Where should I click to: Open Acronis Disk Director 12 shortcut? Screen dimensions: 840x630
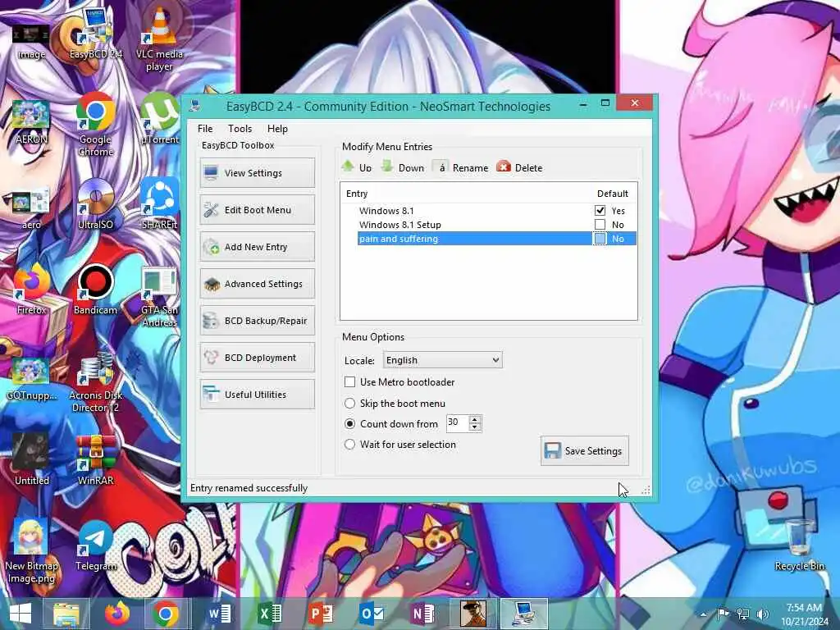pyautogui.click(x=95, y=382)
